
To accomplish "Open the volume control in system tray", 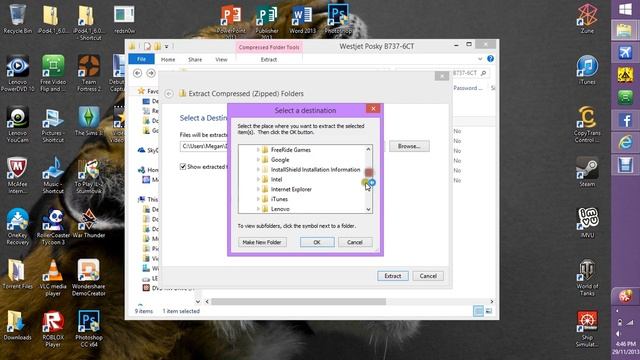I will click(619, 334).
